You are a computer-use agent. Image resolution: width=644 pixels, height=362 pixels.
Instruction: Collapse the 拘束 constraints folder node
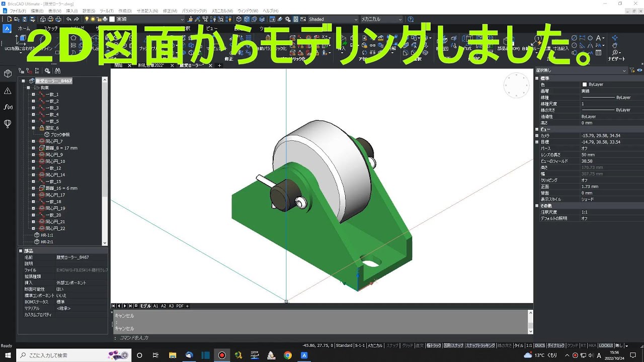(x=29, y=87)
